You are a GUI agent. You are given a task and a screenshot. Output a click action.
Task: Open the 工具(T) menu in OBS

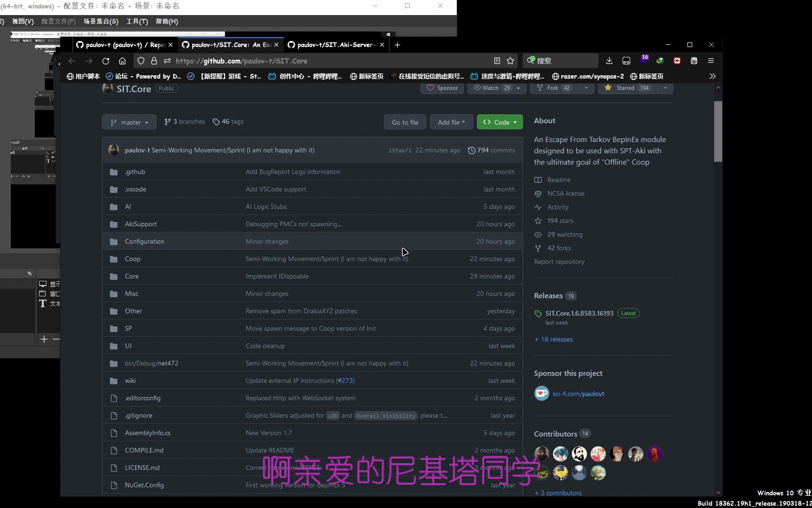coord(137,21)
